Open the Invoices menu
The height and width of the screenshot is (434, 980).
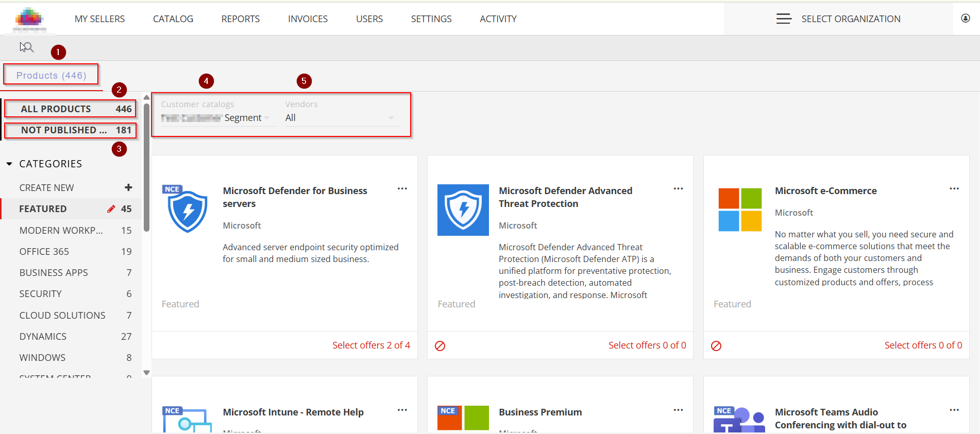[x=308, y=19]
